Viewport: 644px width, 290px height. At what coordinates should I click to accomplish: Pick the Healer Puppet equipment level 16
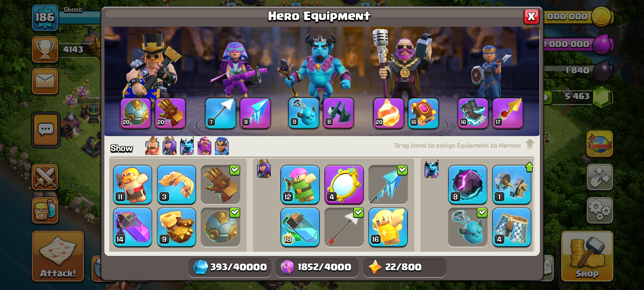(x=388, y=227)
